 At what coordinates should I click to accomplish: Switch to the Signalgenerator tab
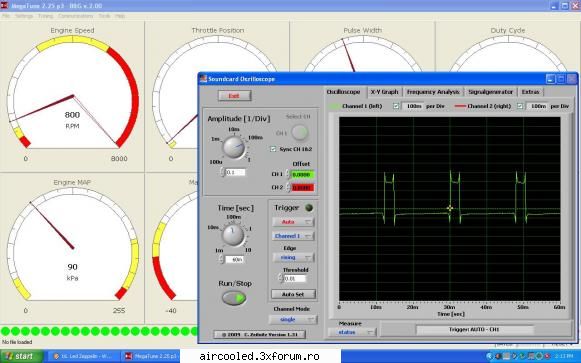(x=490, y=92)
